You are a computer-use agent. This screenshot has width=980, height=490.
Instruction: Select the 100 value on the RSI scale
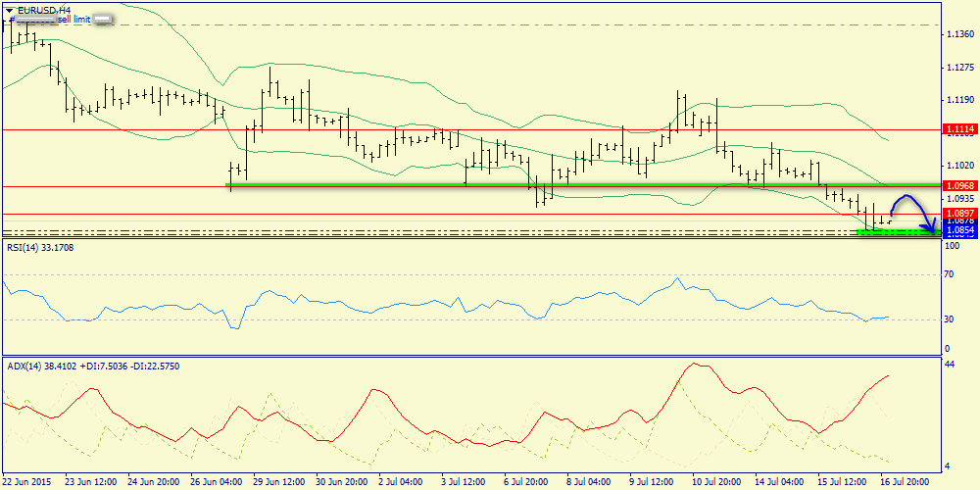[x=953, y=248]
